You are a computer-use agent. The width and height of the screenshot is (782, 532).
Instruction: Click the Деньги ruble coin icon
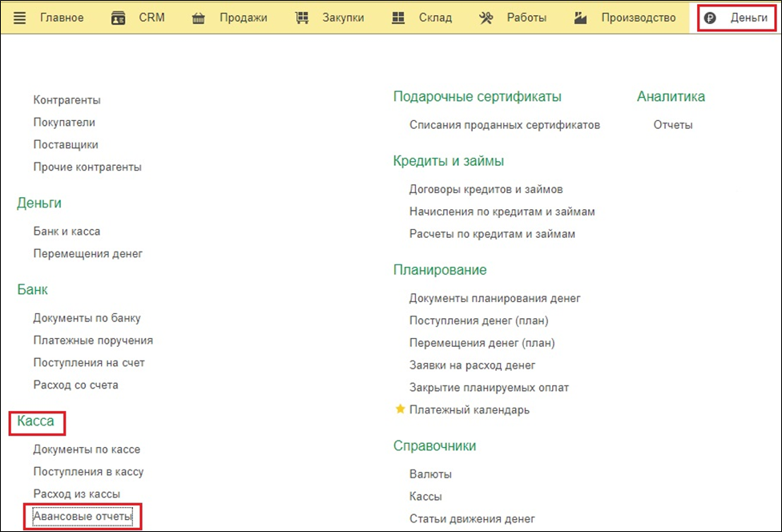tap(710, 18)
